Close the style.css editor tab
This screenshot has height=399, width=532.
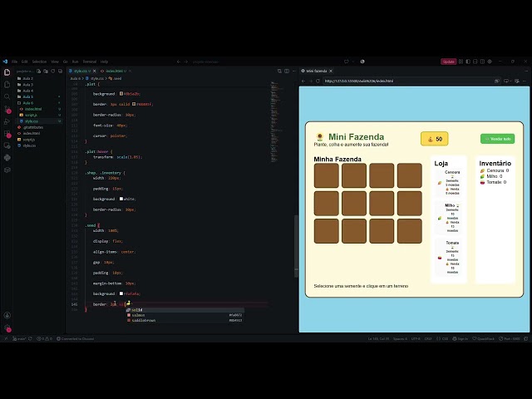coord(94,71)
